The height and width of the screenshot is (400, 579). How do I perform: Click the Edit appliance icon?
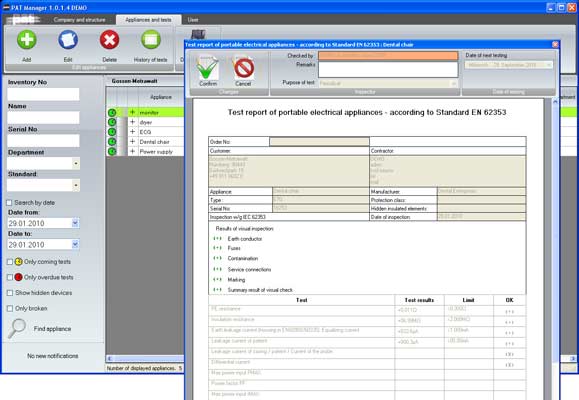(68, 40)
